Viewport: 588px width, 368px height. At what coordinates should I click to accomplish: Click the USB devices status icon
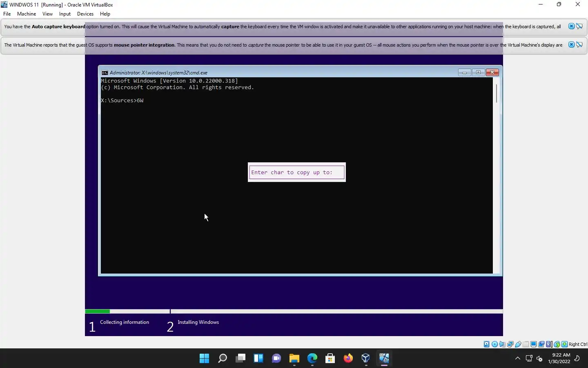point(518,344)
